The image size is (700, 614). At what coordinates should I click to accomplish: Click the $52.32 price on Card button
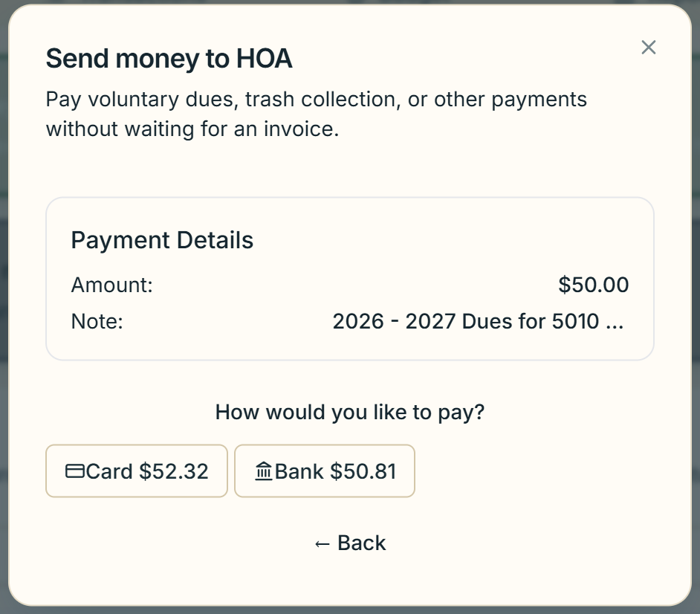click(174, 471)
